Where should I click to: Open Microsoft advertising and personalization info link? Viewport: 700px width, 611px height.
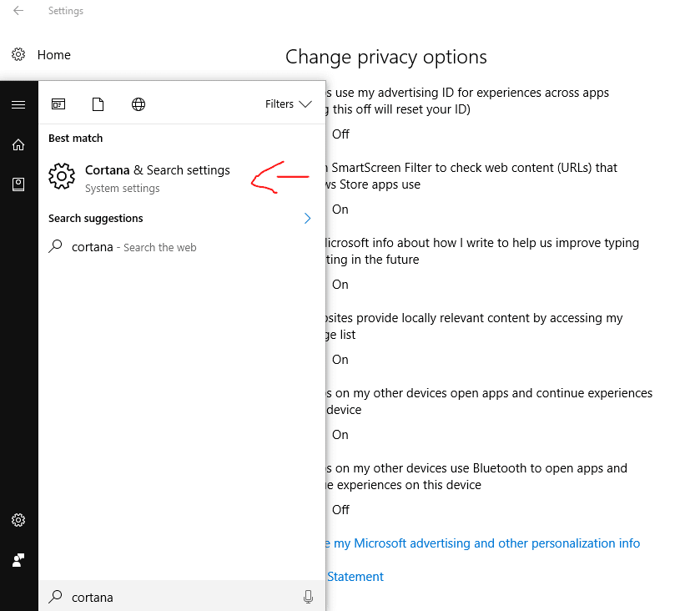pyautogui.click(x=482, y=543)
